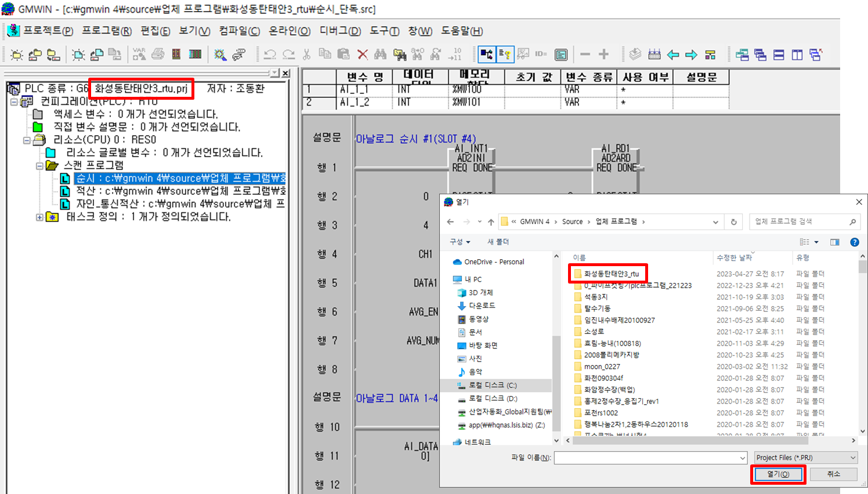Cascade windows using the window arrangement icon
The height and width of the screenshot is (494, 868).
761,54
